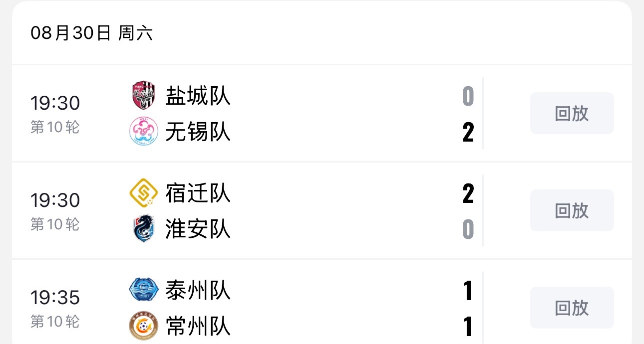Click 第10轮 label under first 19:30

point(55,127)
